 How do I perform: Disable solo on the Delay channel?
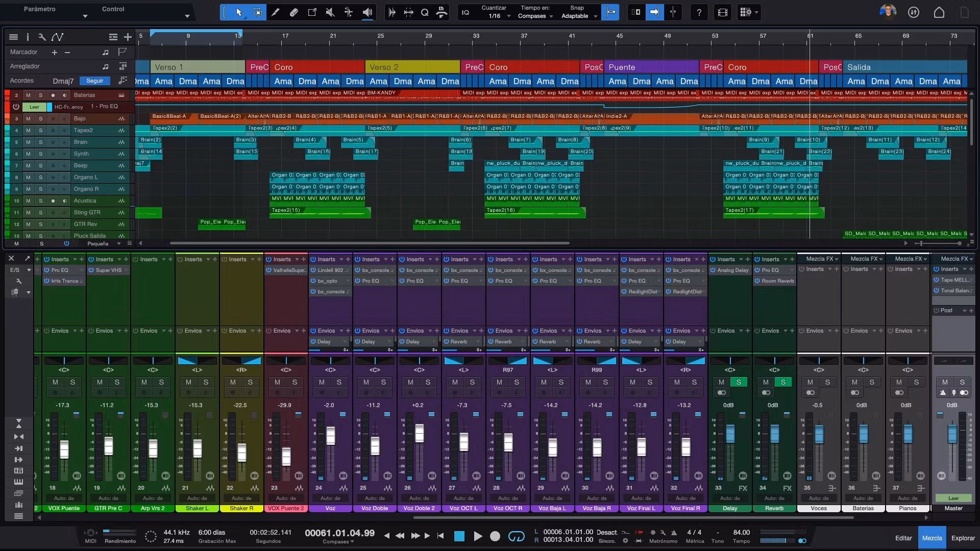click(739, 382)
